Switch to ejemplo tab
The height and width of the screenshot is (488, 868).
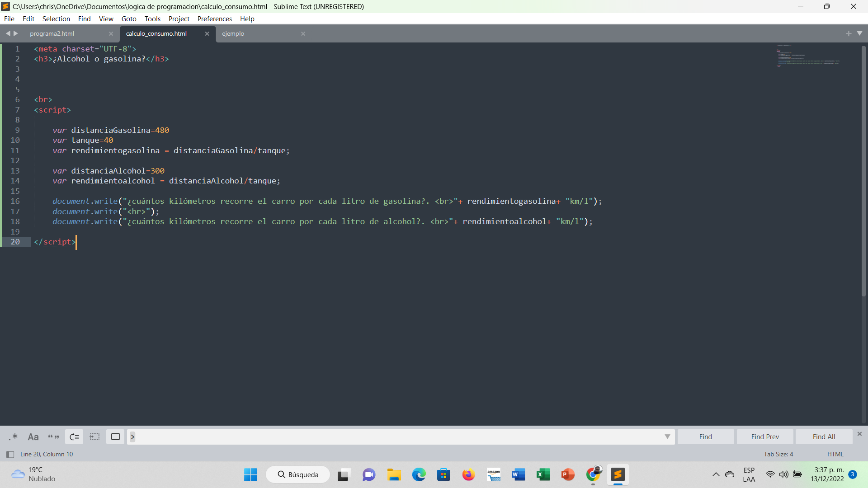click(233, 34)
